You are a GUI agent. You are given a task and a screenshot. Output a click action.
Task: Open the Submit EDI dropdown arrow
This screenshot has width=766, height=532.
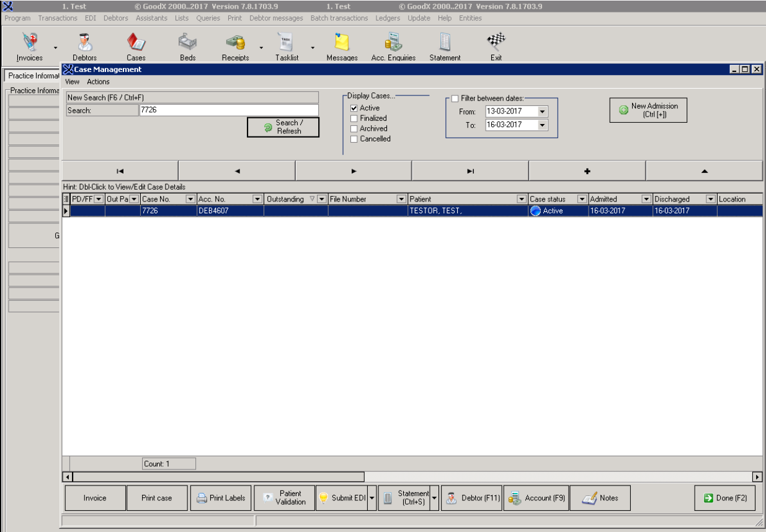[372, 497]
